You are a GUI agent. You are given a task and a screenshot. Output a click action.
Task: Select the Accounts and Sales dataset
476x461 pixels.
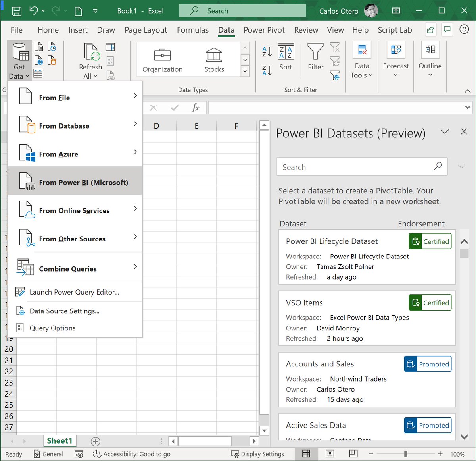pos(367,380)
